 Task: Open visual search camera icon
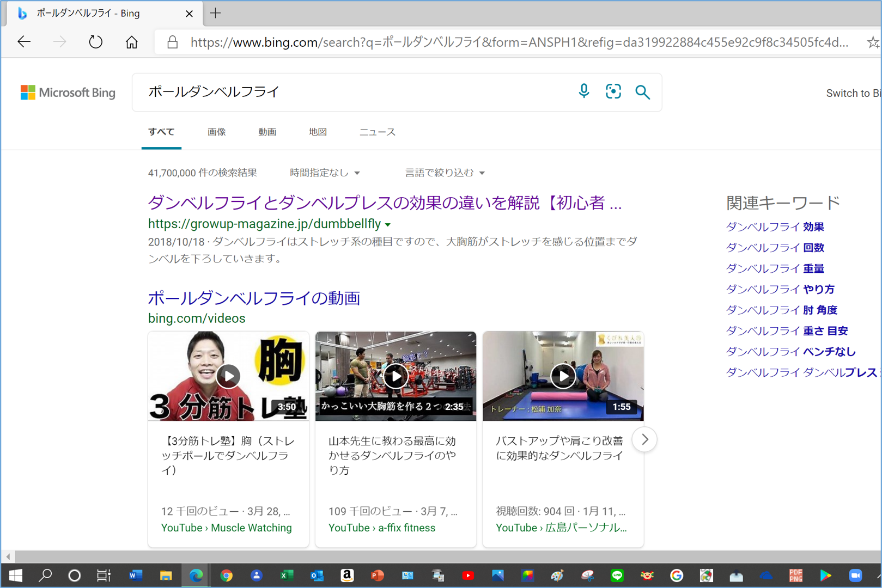point(613,91)
